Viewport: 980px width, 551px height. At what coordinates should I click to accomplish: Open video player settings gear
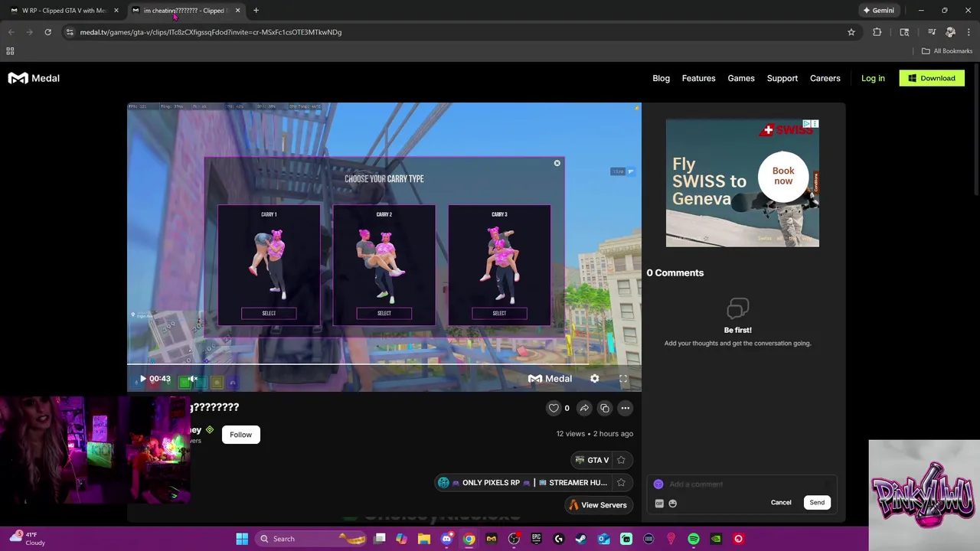(x=594, y=379)
